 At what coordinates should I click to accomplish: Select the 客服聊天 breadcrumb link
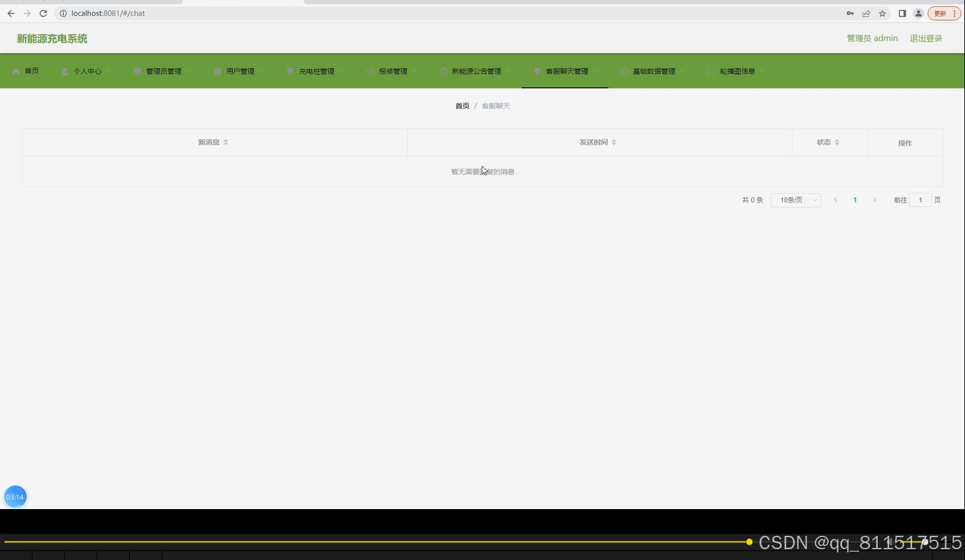[495, 106]
